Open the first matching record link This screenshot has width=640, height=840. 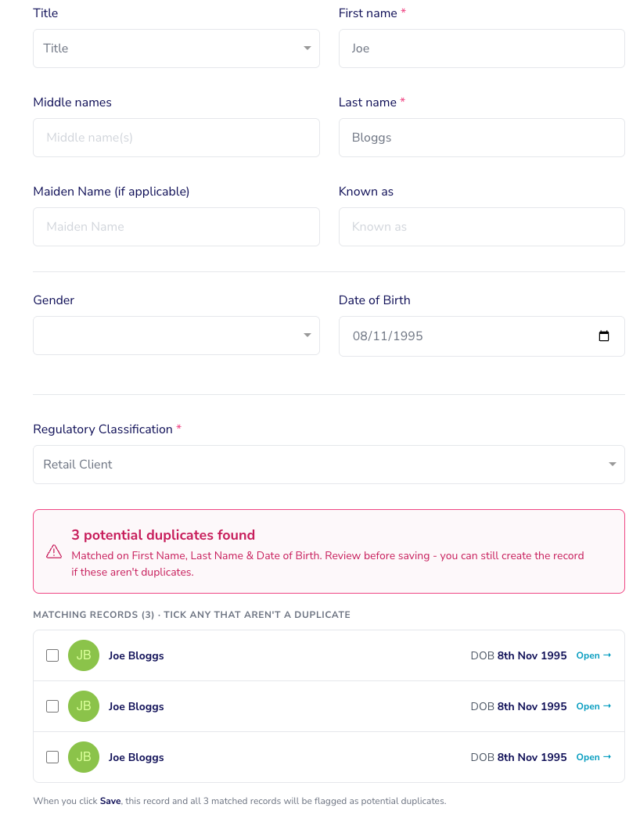(x=593, y=655)
